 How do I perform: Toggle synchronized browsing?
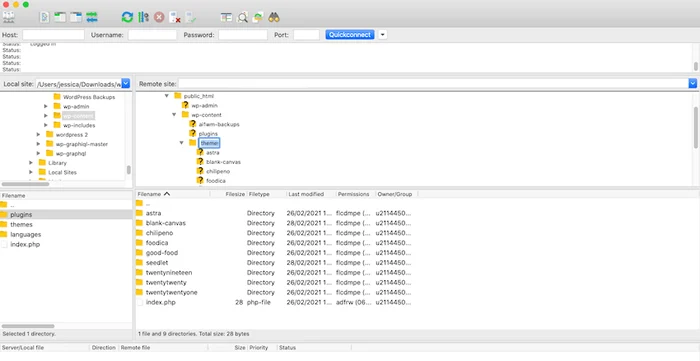258,17
